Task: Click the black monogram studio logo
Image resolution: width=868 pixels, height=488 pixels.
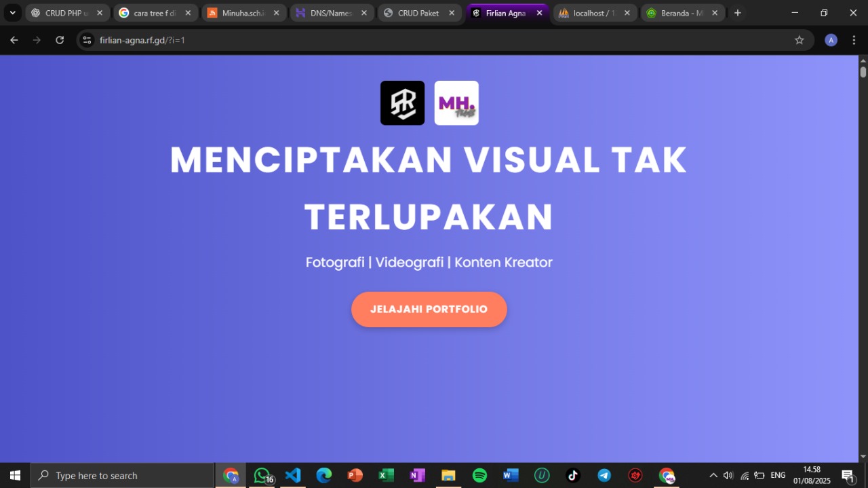Action: point(402,102)
